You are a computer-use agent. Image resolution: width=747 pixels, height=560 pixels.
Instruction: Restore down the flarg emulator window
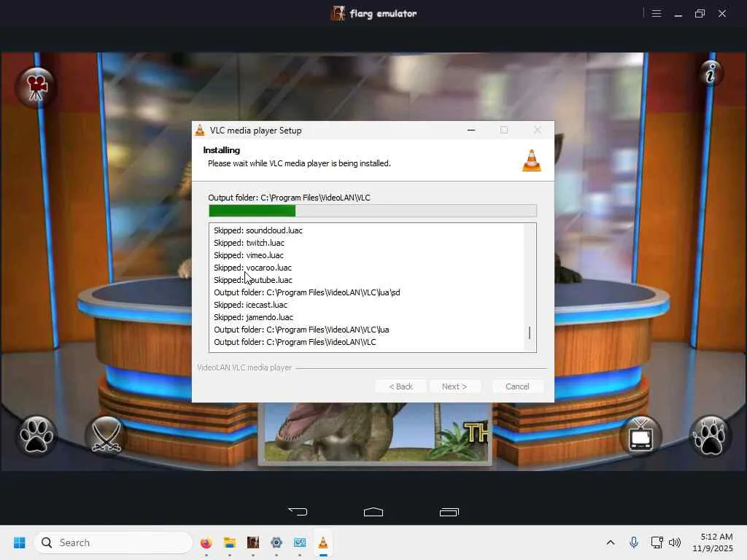click(x=700, y=13)
